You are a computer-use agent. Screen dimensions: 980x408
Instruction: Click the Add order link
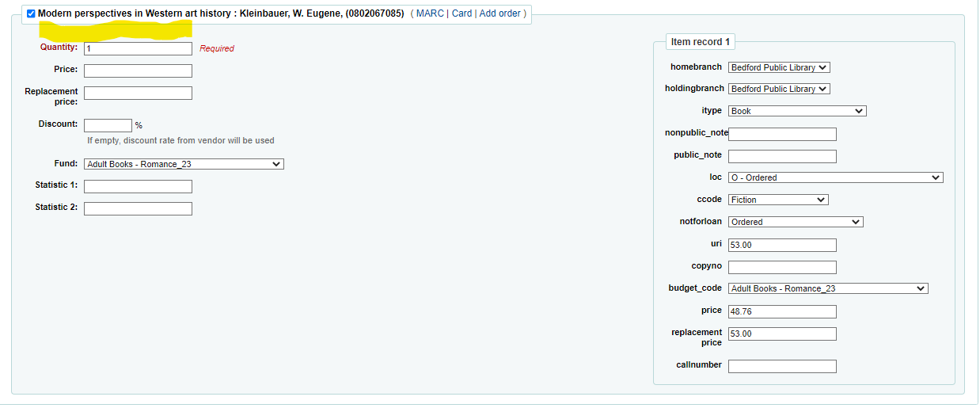point(499,13)
